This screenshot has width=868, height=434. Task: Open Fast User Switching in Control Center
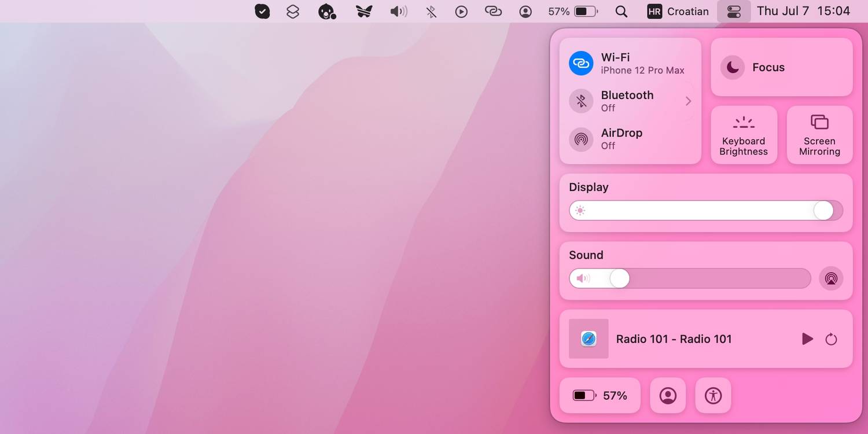coord(668,396)
